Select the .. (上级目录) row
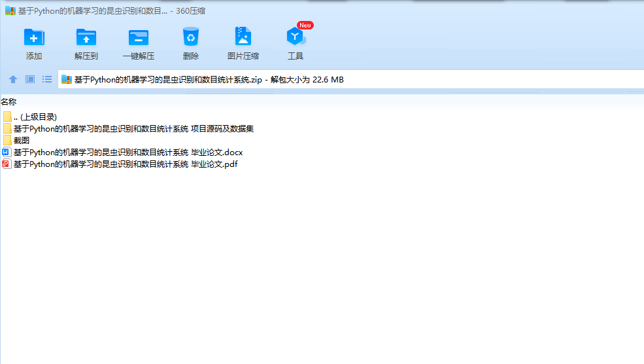644x364 pixels. coord(35,117)
